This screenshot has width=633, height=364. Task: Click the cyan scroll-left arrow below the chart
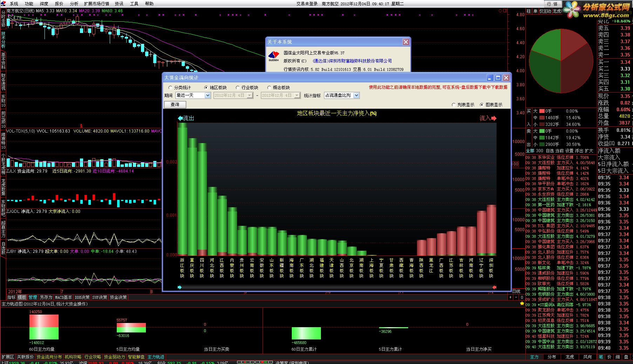(x=180, y=287)
